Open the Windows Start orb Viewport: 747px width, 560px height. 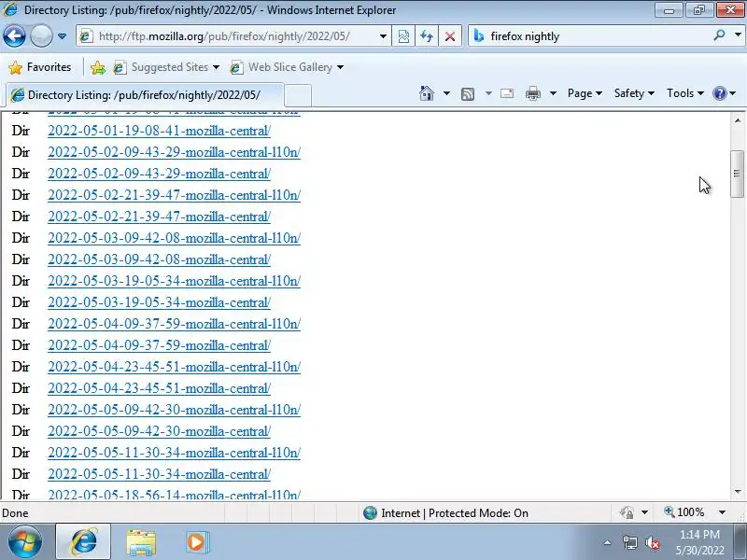(25, 542)
